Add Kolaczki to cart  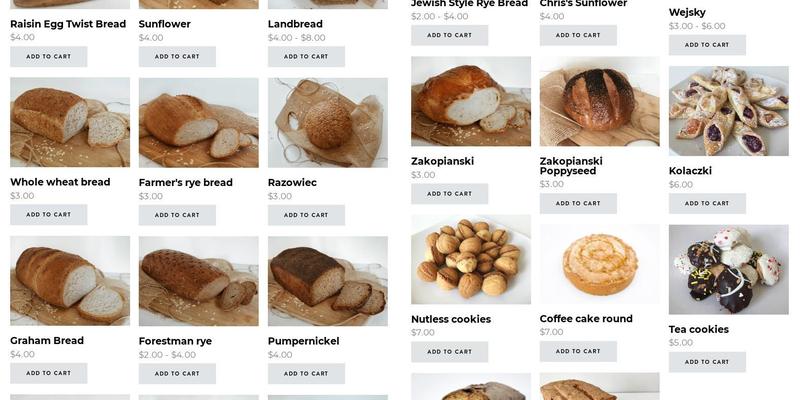pyautogui.click(x=707, y=203)
